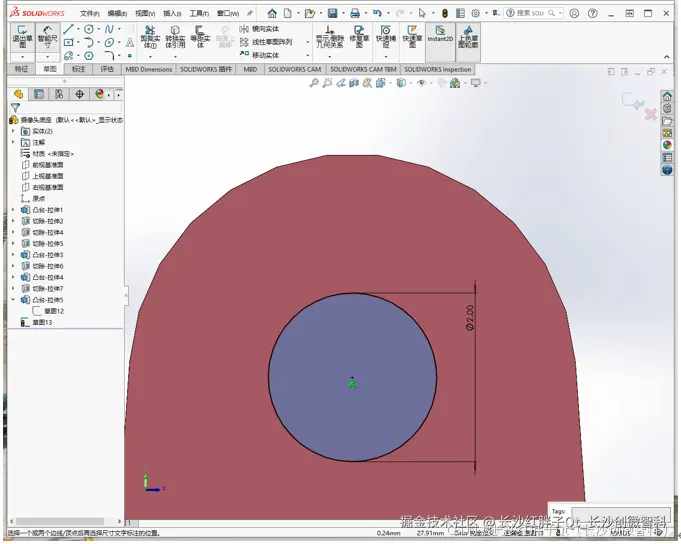The image size is (681, 544).
Task: Open Appearances in the right task pane
Action: pos(667,145)
